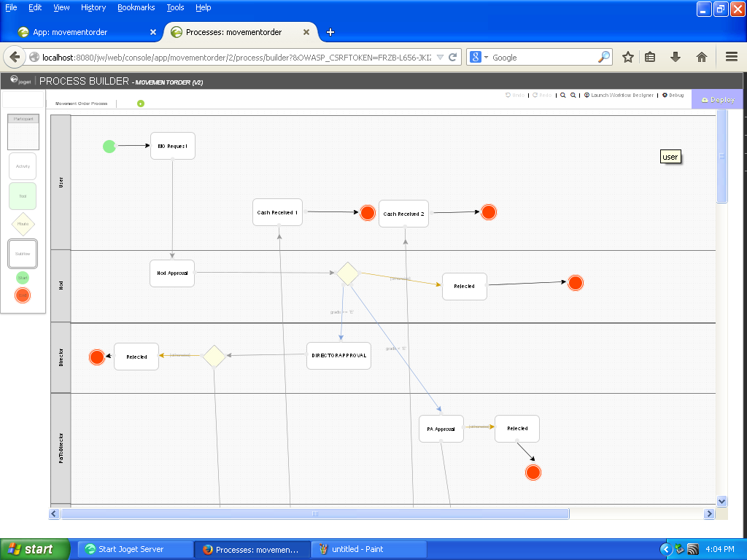Select the PaToDirector swimlane header
The image size is (747, 560).
click(x=61, y=448)
